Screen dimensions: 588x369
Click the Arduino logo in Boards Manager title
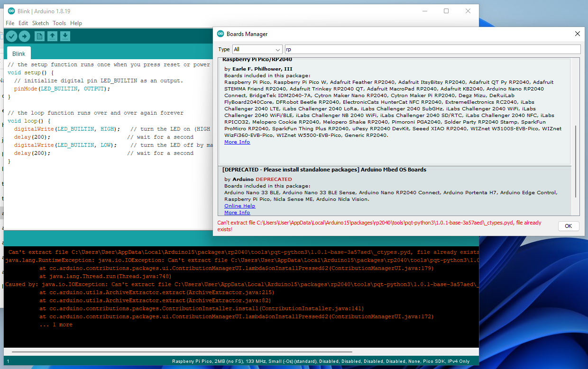[220, 34]
